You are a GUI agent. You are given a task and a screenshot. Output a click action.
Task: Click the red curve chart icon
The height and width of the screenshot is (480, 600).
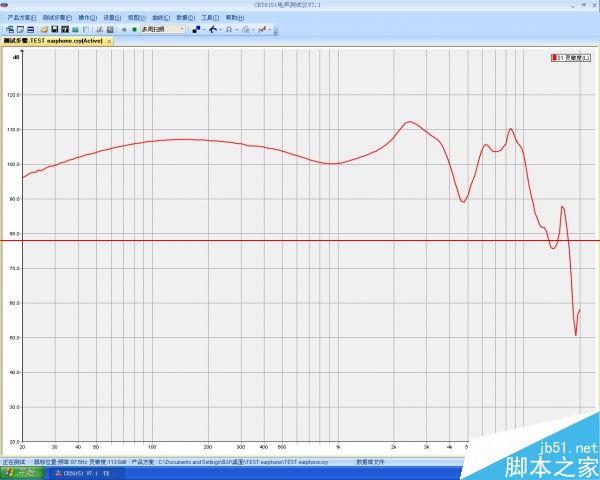(x=260, y=29)
